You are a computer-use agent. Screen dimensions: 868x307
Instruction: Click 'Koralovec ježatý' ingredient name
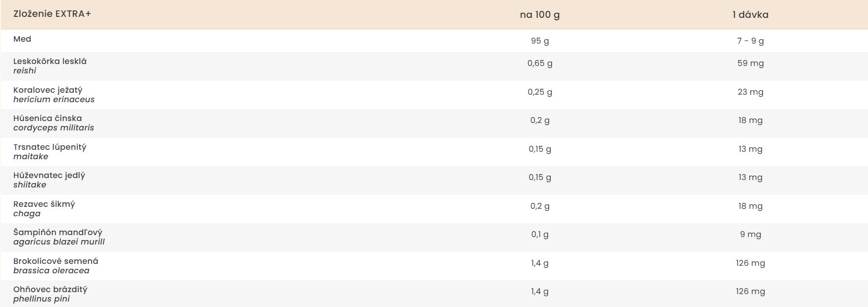point(48,90)
